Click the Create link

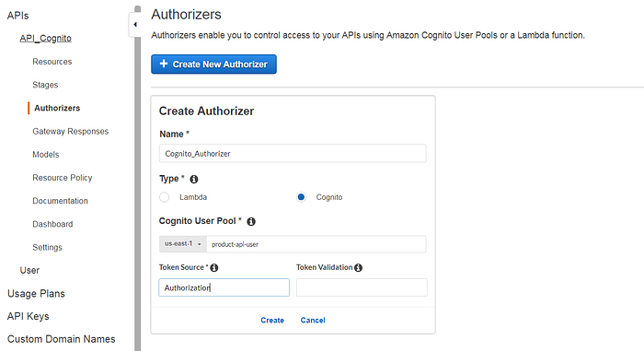click(x=272, y=321)
